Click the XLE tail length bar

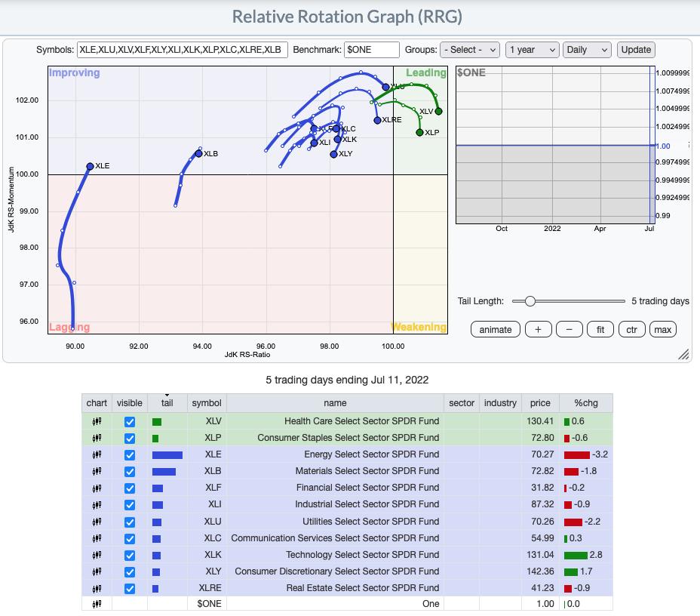click(167, 454)
